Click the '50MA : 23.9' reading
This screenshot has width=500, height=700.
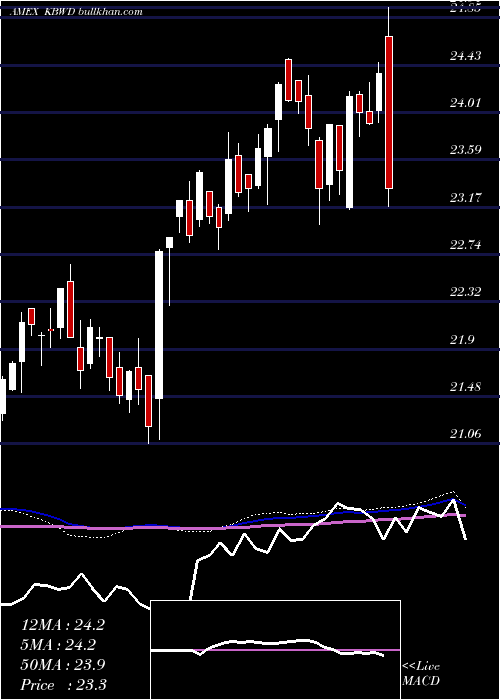click(63, 665)
